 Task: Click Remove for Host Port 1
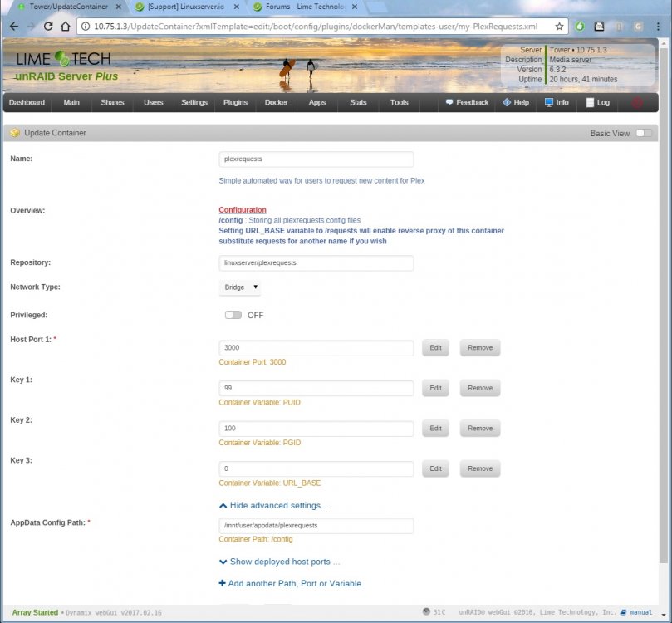pyautogui.click(x=480, y=348)
